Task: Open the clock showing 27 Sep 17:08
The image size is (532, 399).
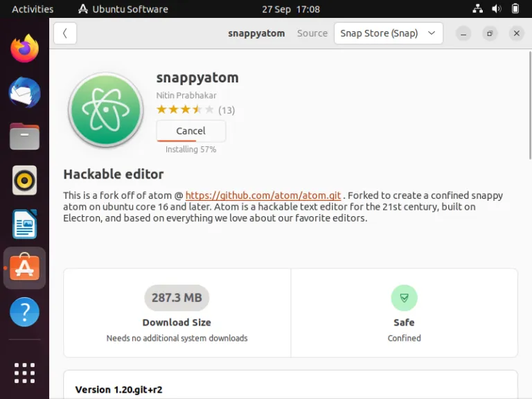Action: click(291, 9)
